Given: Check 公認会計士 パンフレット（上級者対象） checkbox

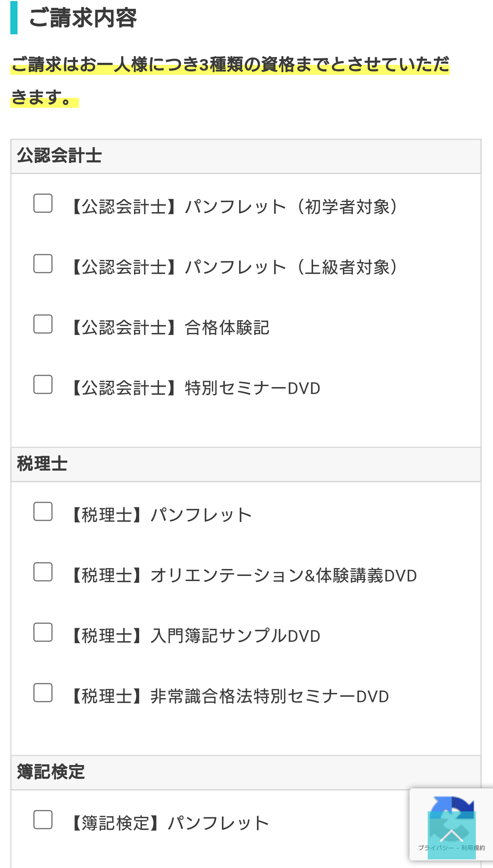Looking at the screenshot, I should [x=43, y=264].
